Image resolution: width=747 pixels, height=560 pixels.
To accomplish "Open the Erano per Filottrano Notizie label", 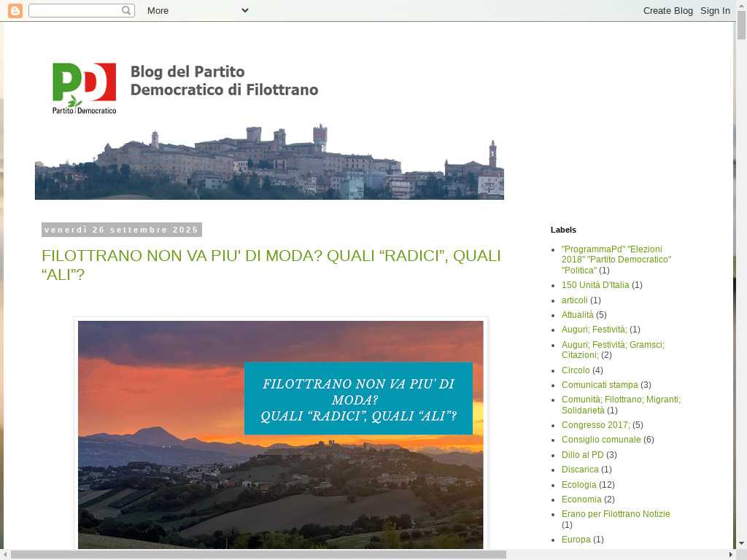I will (615, 514).
